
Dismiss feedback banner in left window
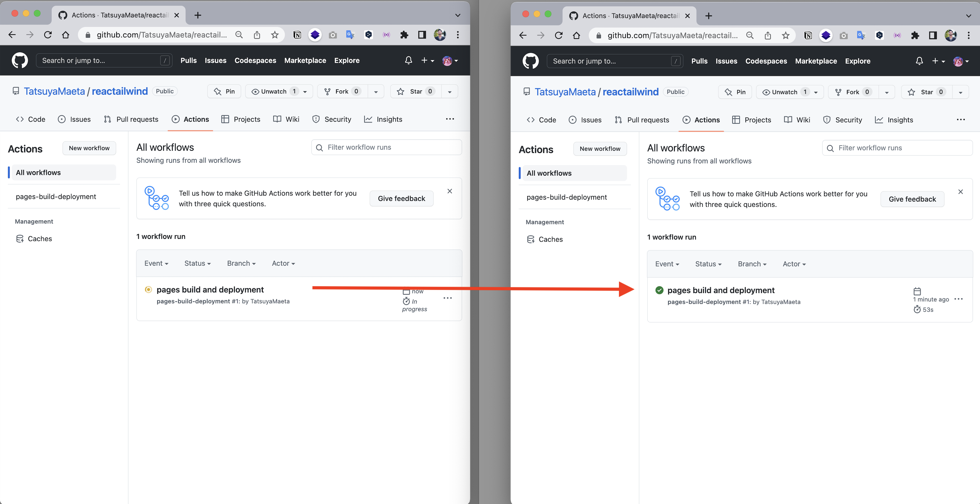click(x=450, y=191)
